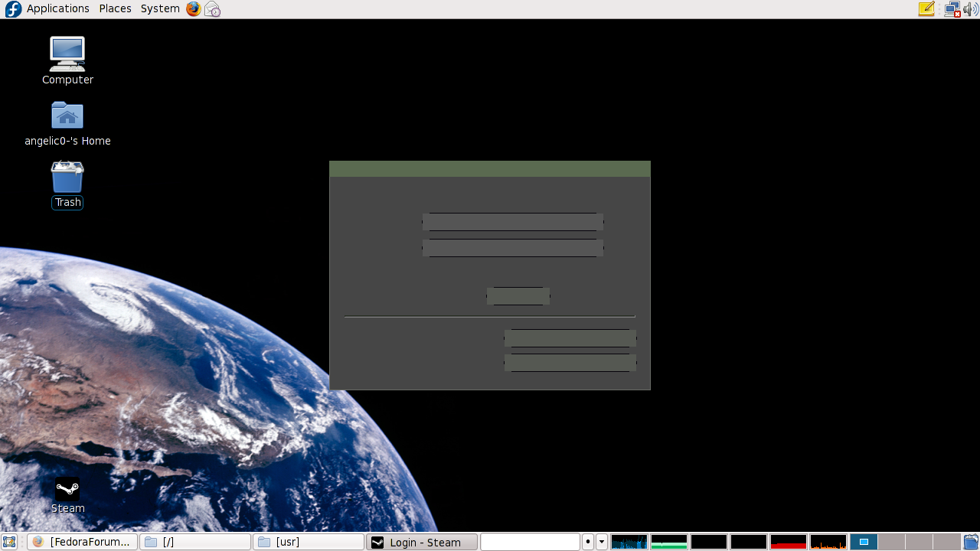Open the Fedora Applications menu
This screenshot has width=980, height=551.
point(58,8)
